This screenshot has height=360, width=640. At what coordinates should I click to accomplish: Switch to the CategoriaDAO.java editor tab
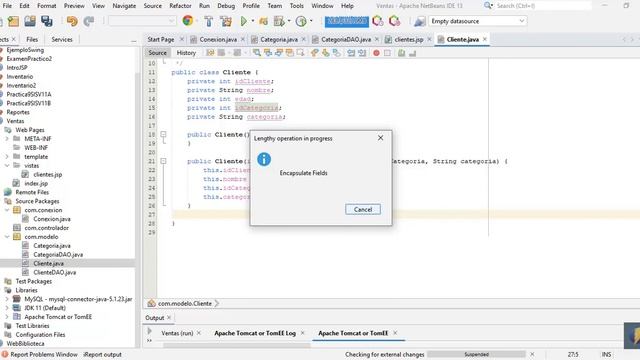point(346,39)
